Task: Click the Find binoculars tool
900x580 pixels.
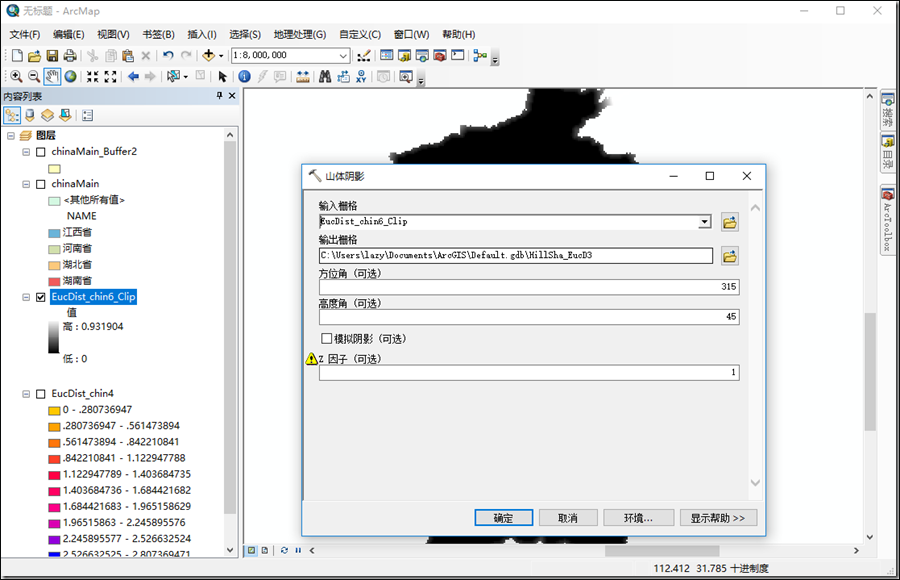Action: [325, 76]
